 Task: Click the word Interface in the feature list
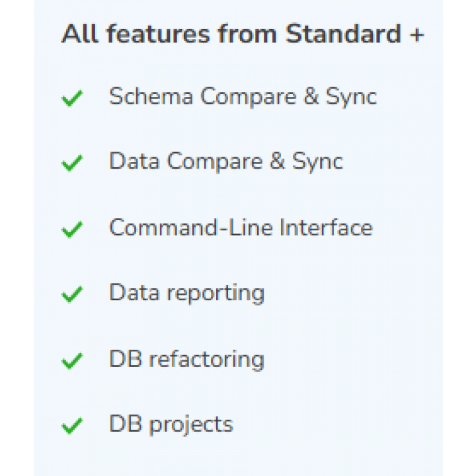point(326,227)
